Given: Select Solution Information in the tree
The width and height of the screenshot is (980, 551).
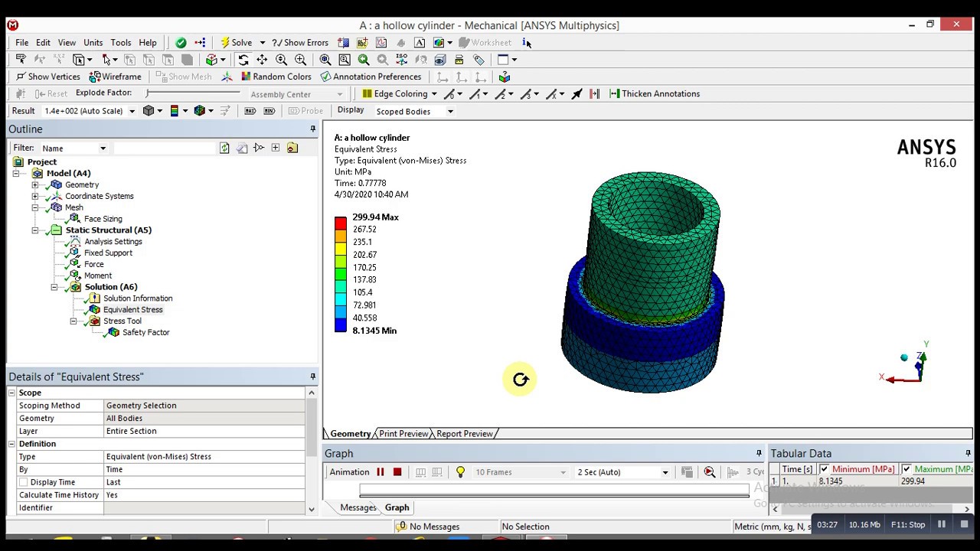Looking at the screenshot, I should 138,298.
